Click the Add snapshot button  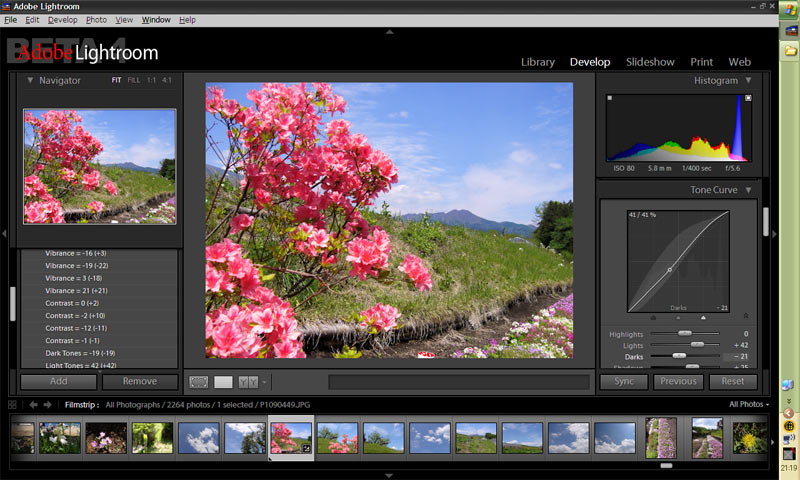(x=59, y=381)
